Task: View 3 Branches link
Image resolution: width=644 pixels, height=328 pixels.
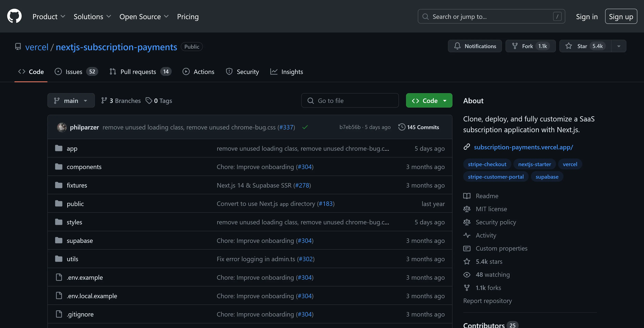Action: click(x=121, y=101)
